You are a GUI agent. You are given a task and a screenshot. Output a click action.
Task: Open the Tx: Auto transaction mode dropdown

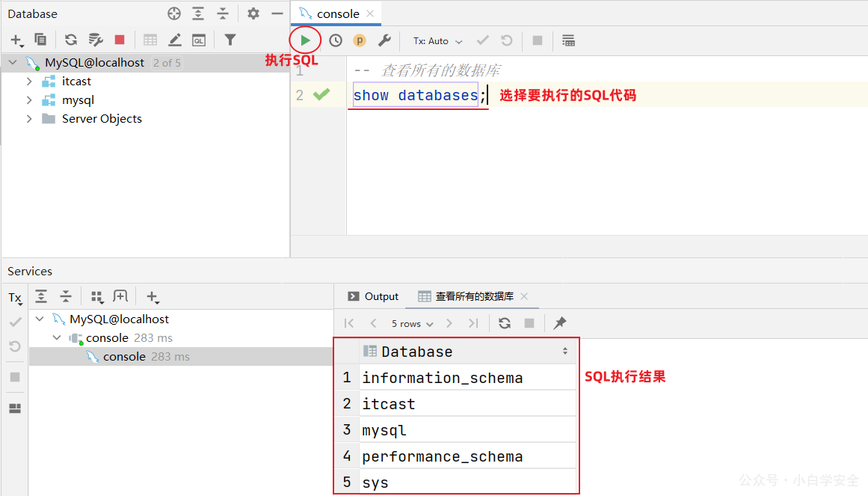pyautogui.click(x=437, y=41)
